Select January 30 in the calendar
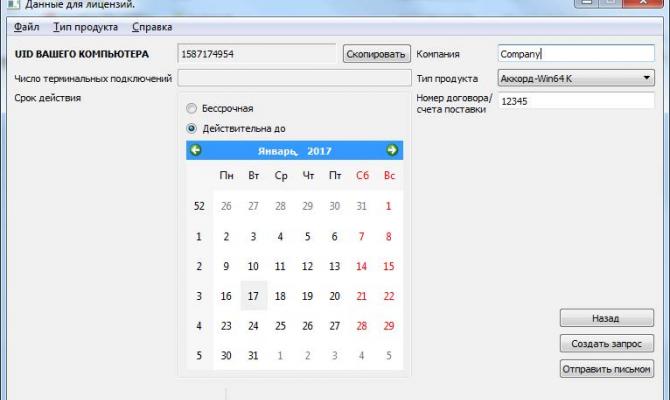Viewport: 670px width, 400px height. click(x=226, y=355)
